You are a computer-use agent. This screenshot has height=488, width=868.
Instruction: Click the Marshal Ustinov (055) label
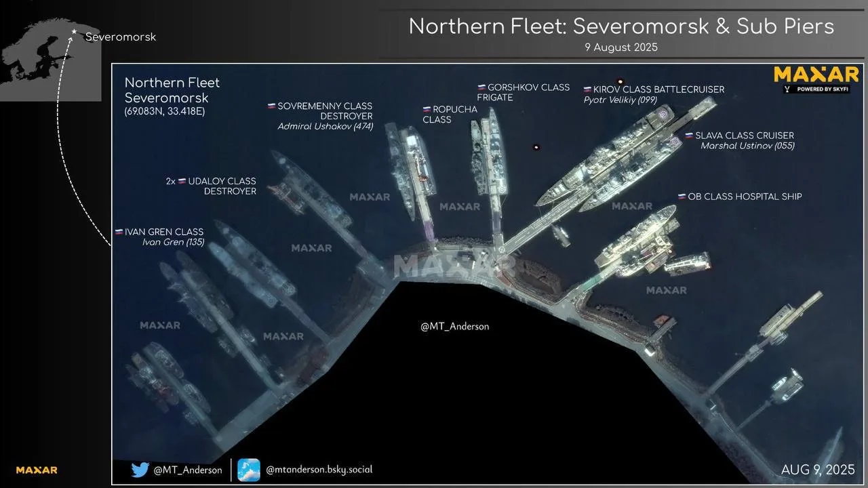click(x=747, y=146)
